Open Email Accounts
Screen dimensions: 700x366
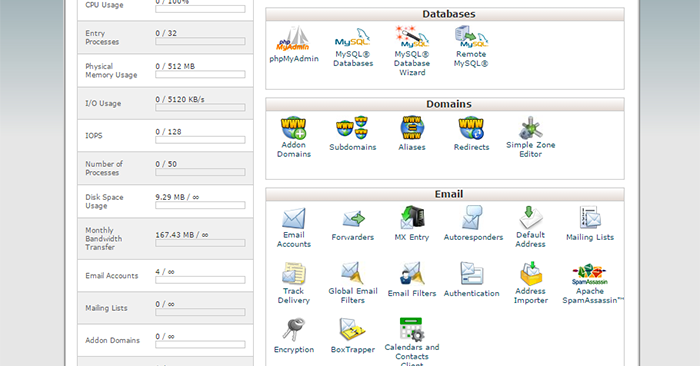point(294,228)
